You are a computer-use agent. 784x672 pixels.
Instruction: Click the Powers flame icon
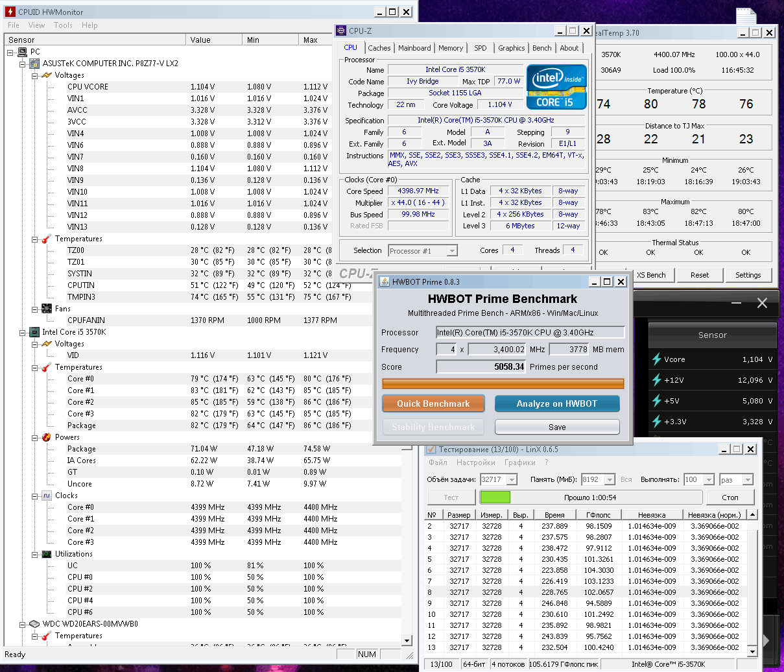point(47,437)
